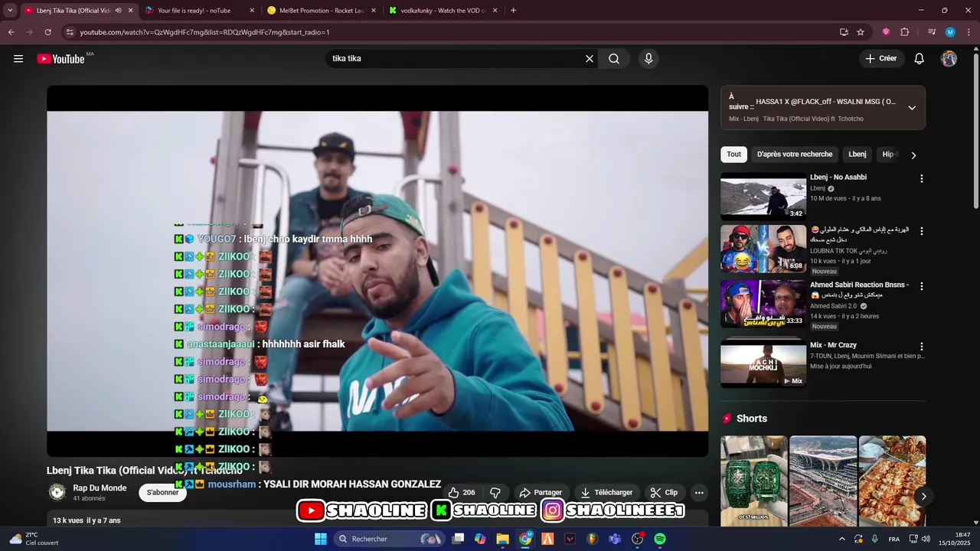
Task: Open the Windows Start menu
Action: 321,539
